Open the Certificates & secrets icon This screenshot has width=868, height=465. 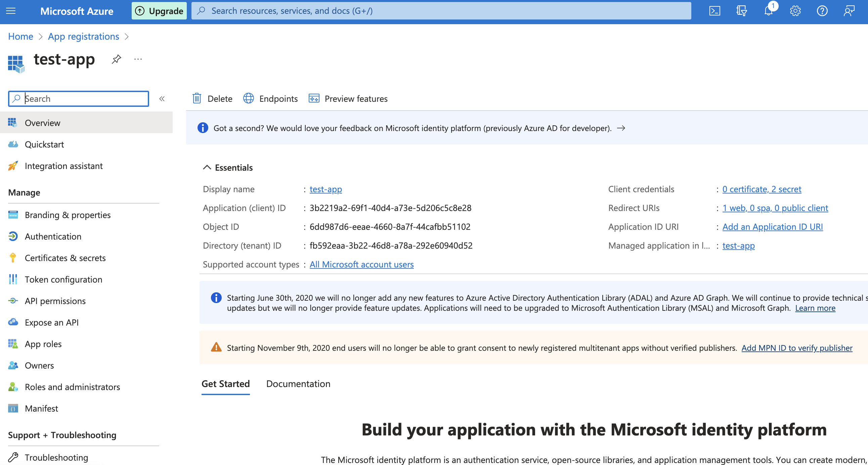12,257
